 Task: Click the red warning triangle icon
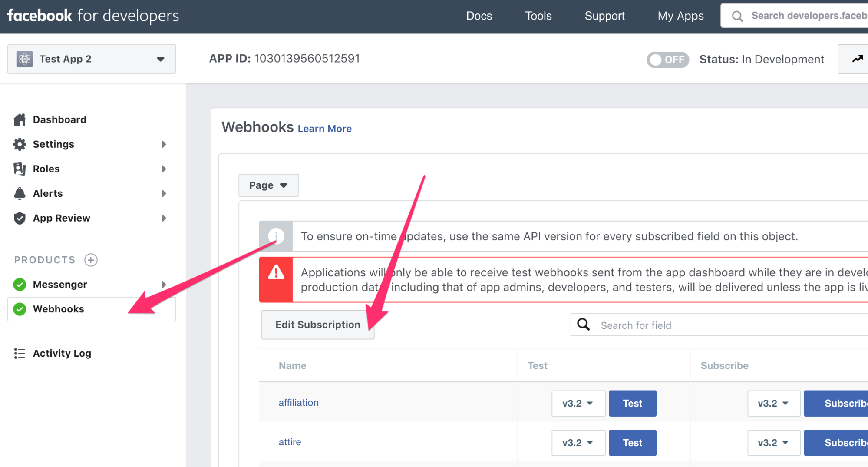[x=276, y=273]
